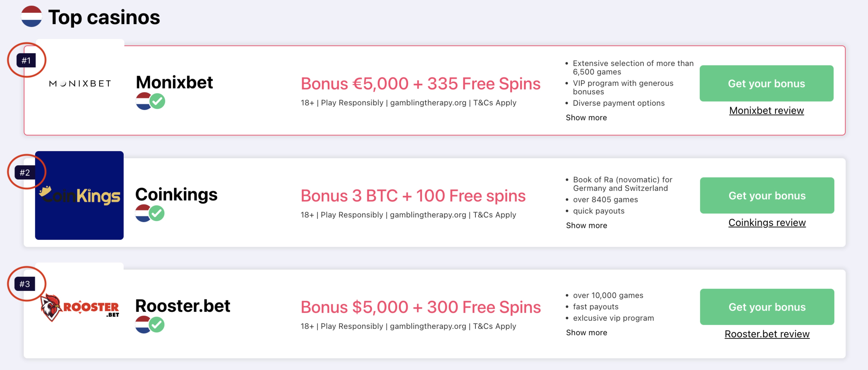Open the Coinkings review link
The height and width of the screenshot is (370, 868).
pyautogui.click(x=767, y=223)
